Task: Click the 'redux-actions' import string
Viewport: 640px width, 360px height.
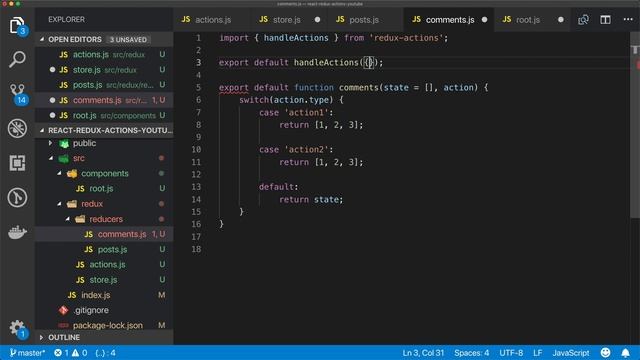Action: [407, 38]
